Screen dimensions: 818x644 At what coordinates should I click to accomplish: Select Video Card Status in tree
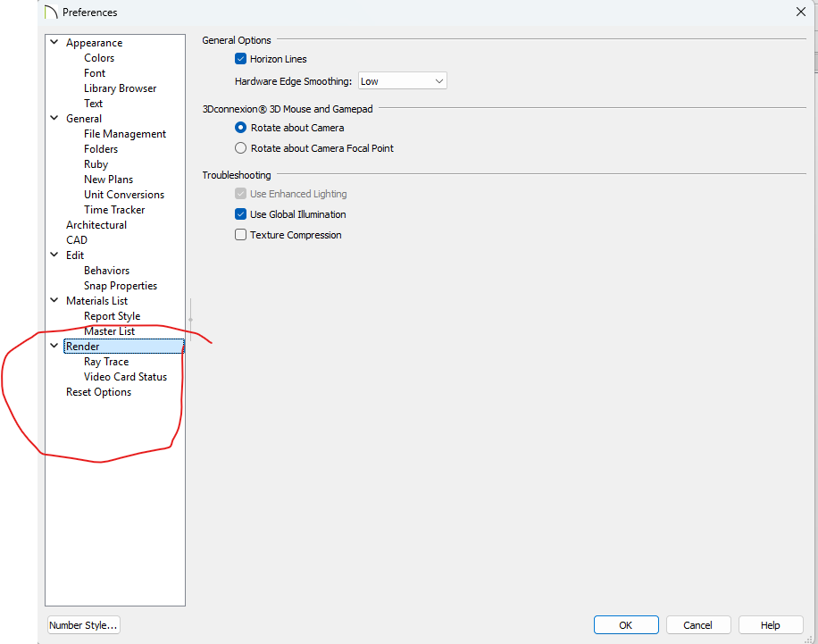click(125, 377)
